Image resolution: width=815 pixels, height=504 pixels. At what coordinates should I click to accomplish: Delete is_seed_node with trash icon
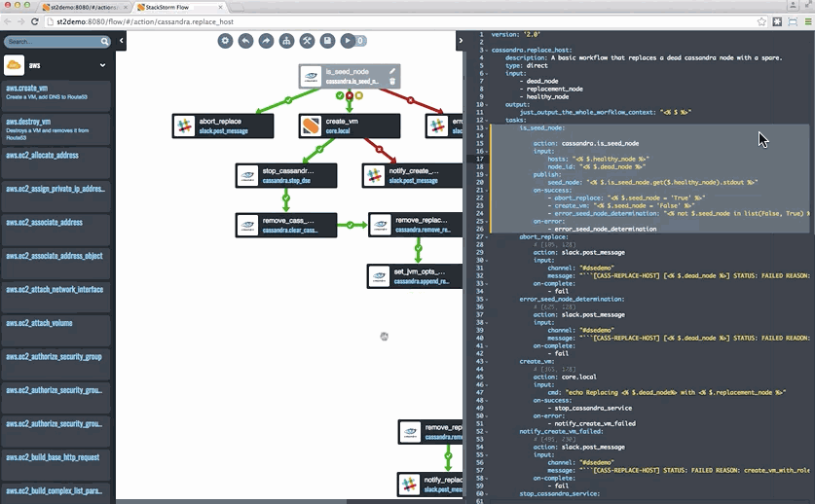392,82
